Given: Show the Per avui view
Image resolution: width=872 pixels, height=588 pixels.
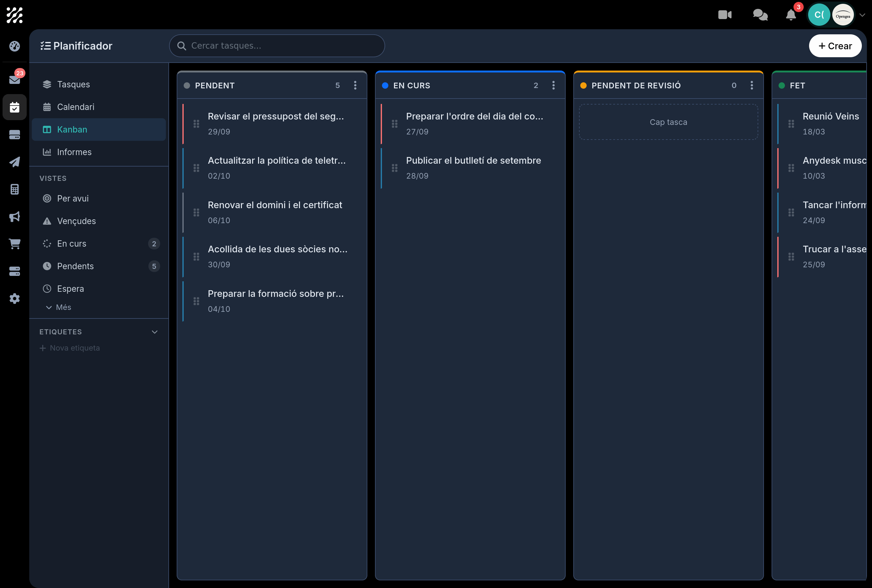Looking at the screenshot, I should (x=99, y=198).
